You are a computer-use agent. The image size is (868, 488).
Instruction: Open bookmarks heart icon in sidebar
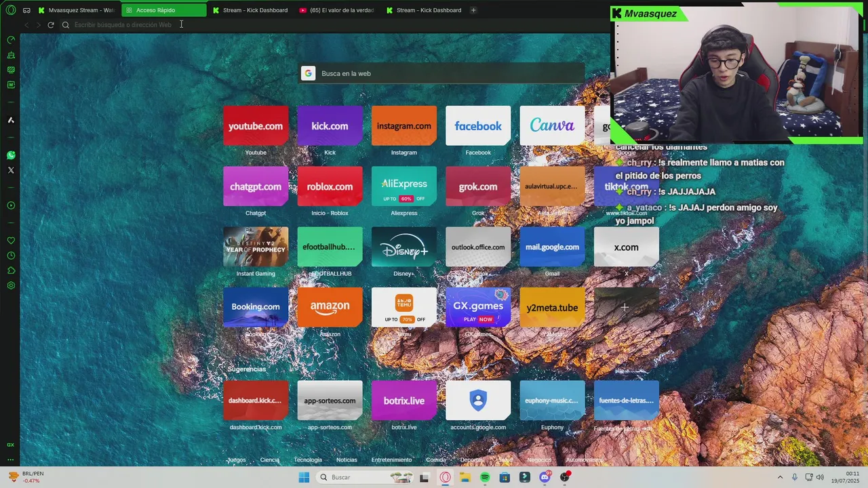pos(11,241)
